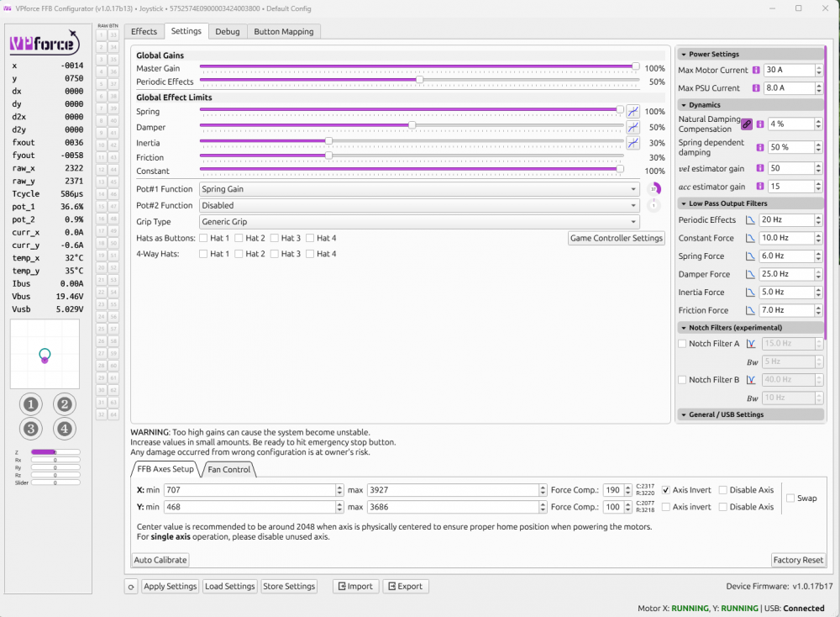This screenshot has width=840, height=617.
Task: Open the Pot#1 Function dropdown
Action: coord(418,189)
